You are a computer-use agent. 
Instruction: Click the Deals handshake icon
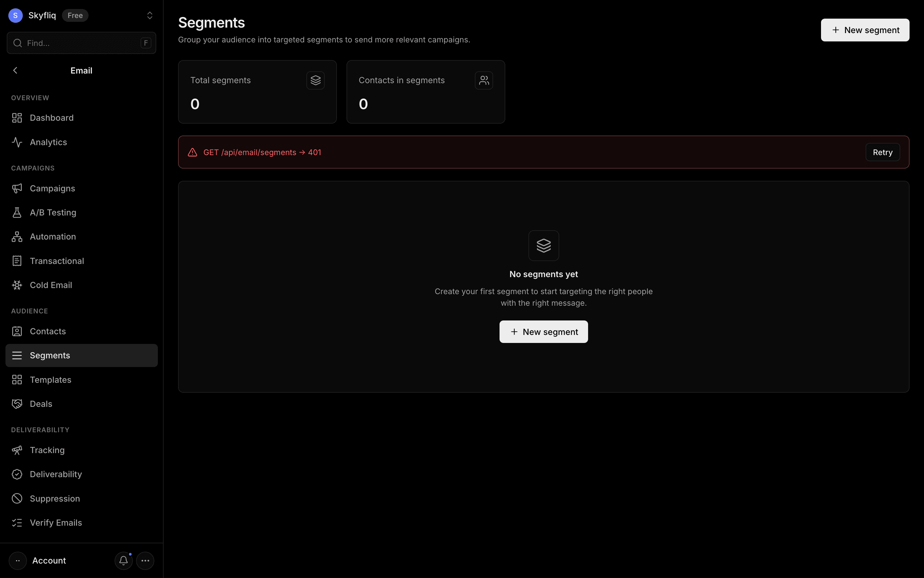tap(17, 404)
